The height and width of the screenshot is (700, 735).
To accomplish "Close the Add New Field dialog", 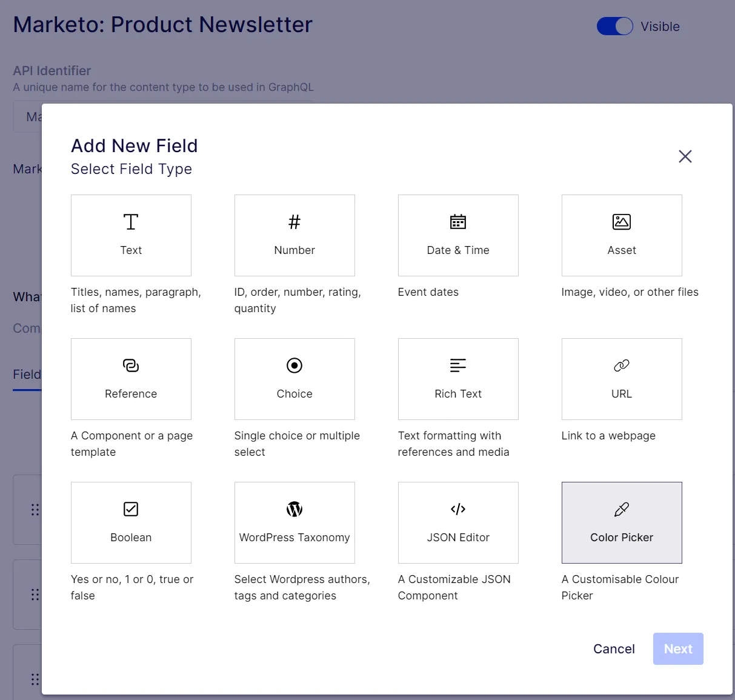I will click(685, 156).
